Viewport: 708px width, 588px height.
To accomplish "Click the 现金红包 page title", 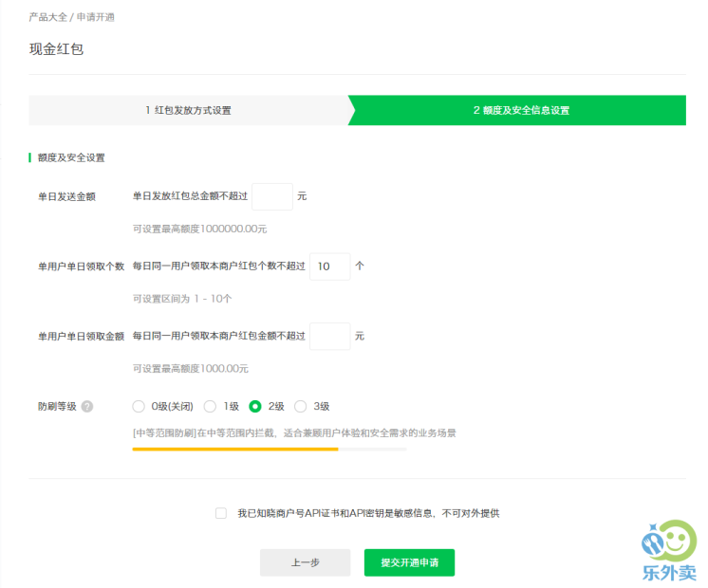I will tap(56, 48).
